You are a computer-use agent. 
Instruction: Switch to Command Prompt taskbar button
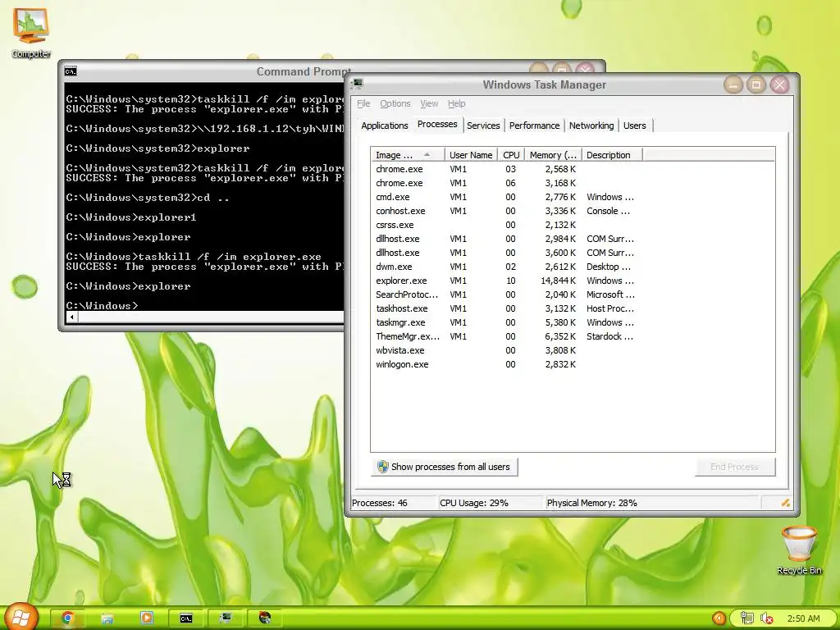tap(186, 618)
